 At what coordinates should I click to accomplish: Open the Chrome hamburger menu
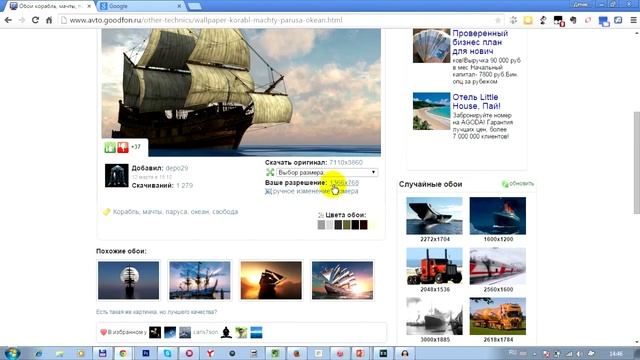[x=633, y=20]
